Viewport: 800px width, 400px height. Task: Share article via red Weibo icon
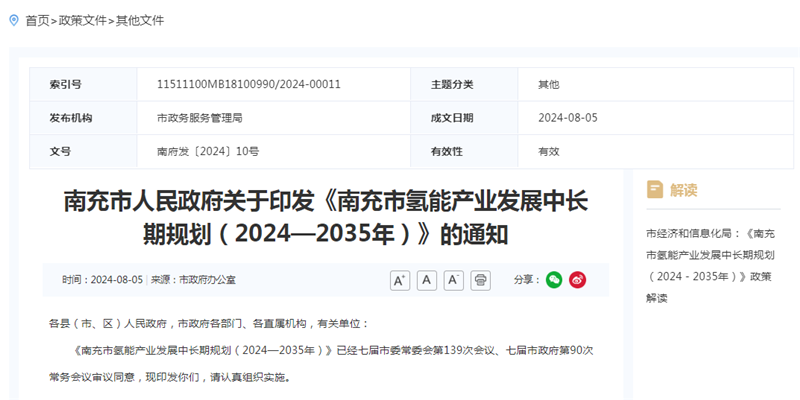pos(578,280)
